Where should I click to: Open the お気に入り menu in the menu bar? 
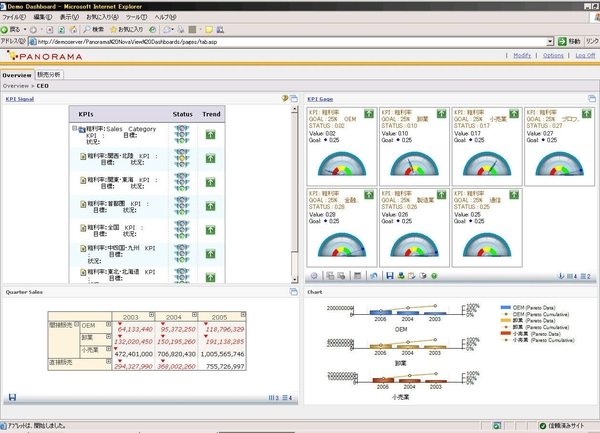tap(102, 17)
